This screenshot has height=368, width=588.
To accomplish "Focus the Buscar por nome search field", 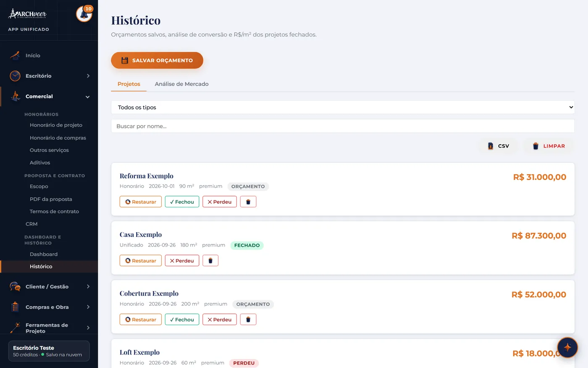I will pyautogui.click(x=343, y=126).
